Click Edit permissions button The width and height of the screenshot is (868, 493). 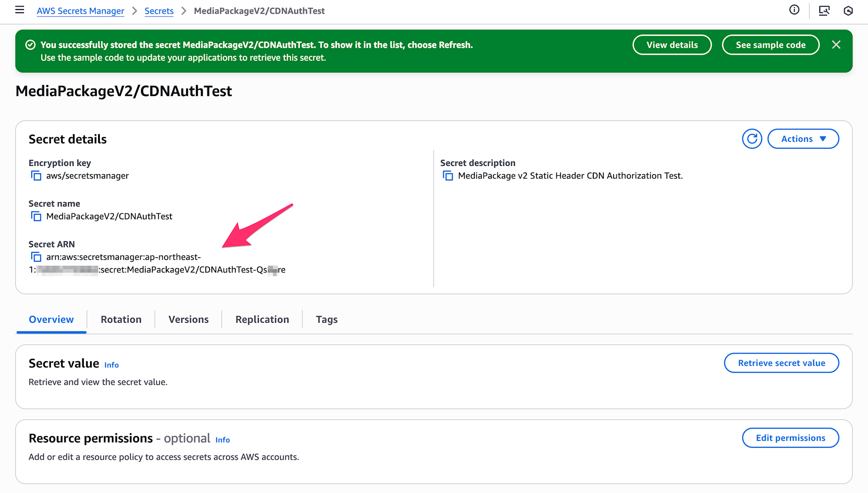coord(790,438)
